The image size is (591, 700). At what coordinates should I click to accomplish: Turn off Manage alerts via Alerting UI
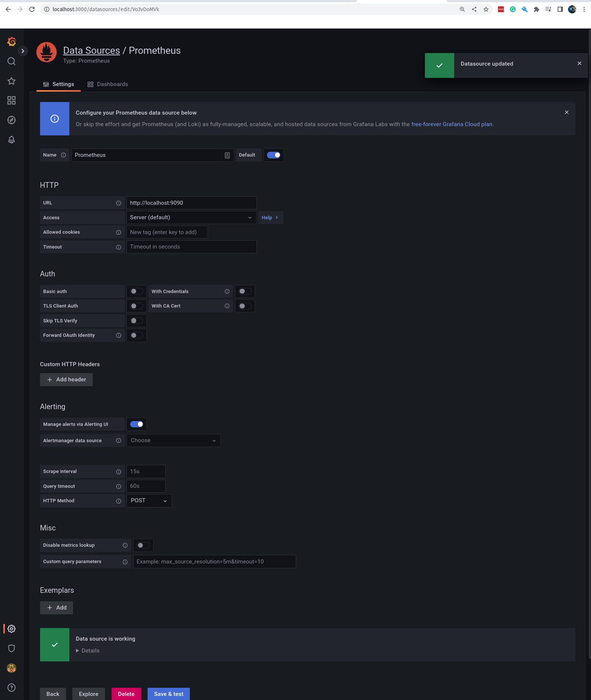[136, 424]
